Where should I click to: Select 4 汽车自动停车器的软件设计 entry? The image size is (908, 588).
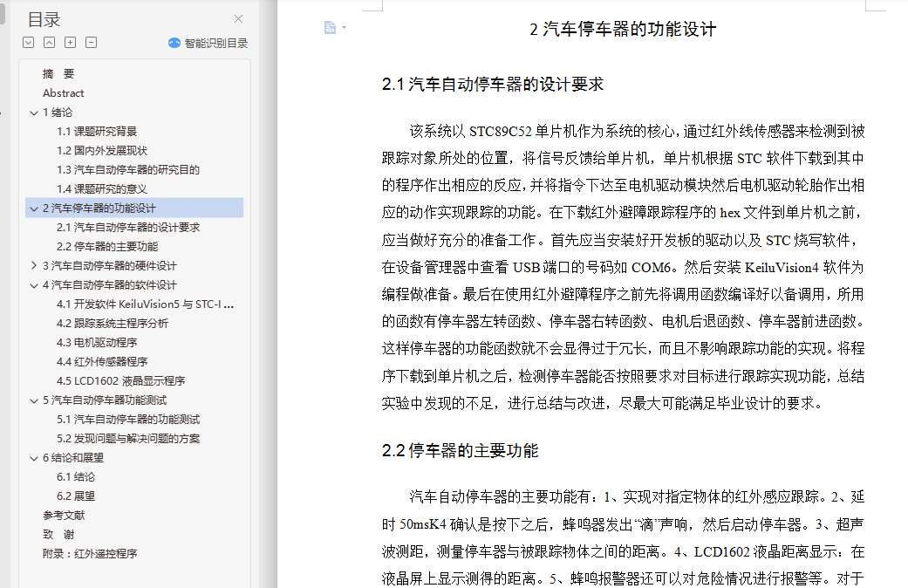coord(109,284)
